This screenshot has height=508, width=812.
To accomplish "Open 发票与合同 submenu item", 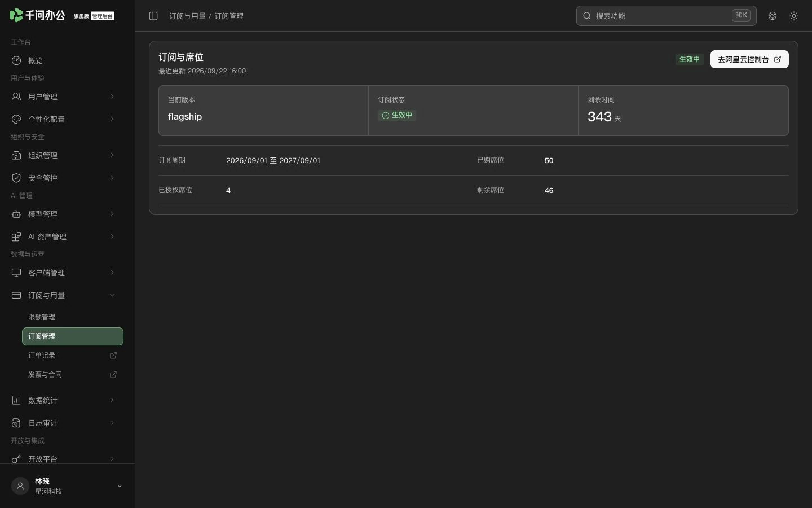I will point(73,375).
